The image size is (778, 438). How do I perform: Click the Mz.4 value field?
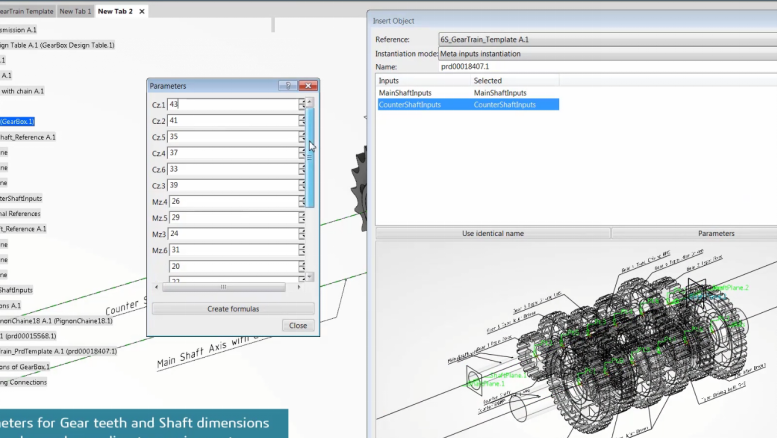(x=234, y=201)
